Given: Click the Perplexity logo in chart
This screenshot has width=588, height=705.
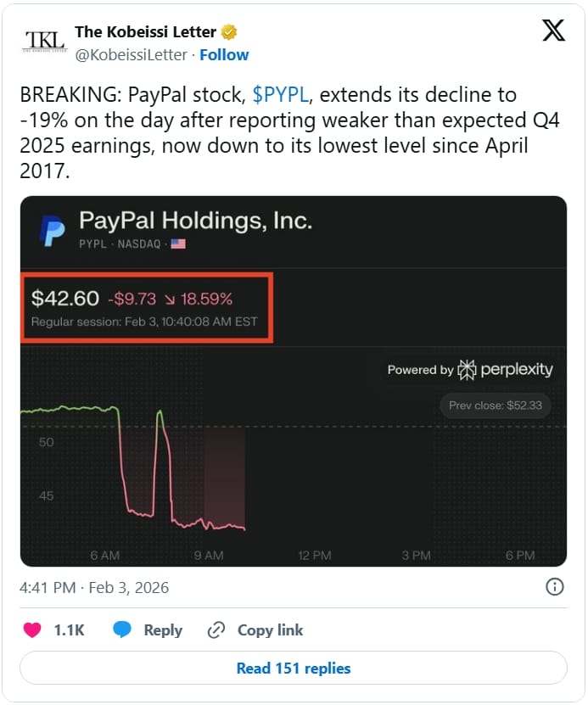Looking at the screenshot, I should [468, 369].
